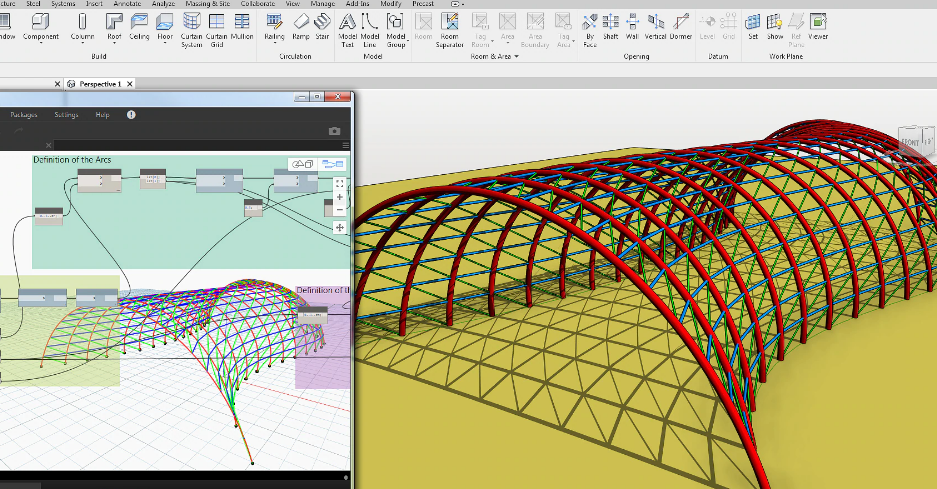Open ribbon display options dropdown after Precast
Viewport: 937px width, 489px height.
coord(457,4)
